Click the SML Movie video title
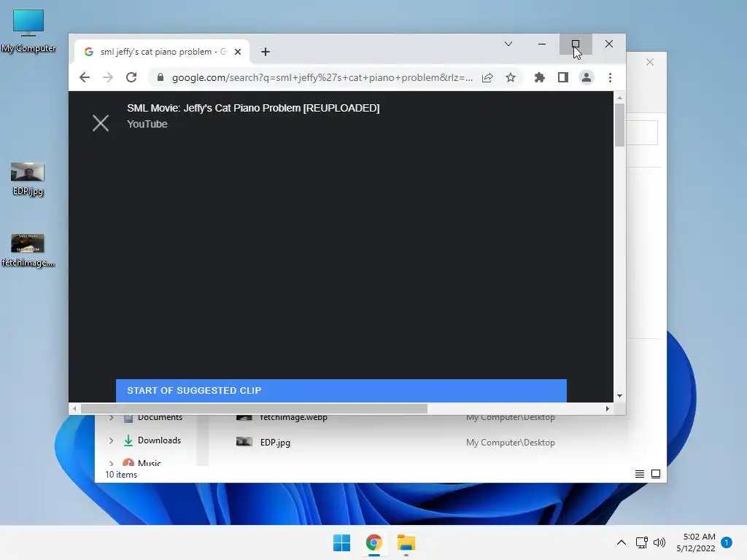This screenshot has height=560, width=747. tap(253, 108)
